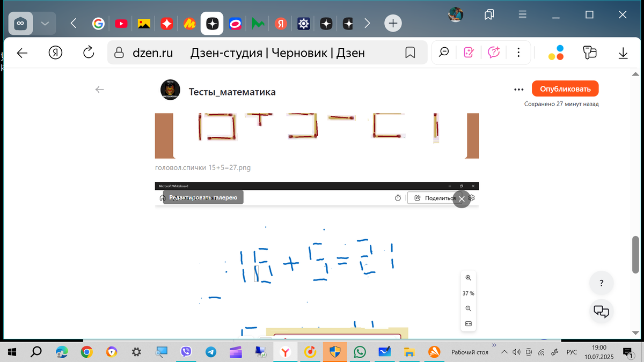Open the three-dot browser menu
The height and width of the screenshot is (362, 644).
[x=518, y=52]
